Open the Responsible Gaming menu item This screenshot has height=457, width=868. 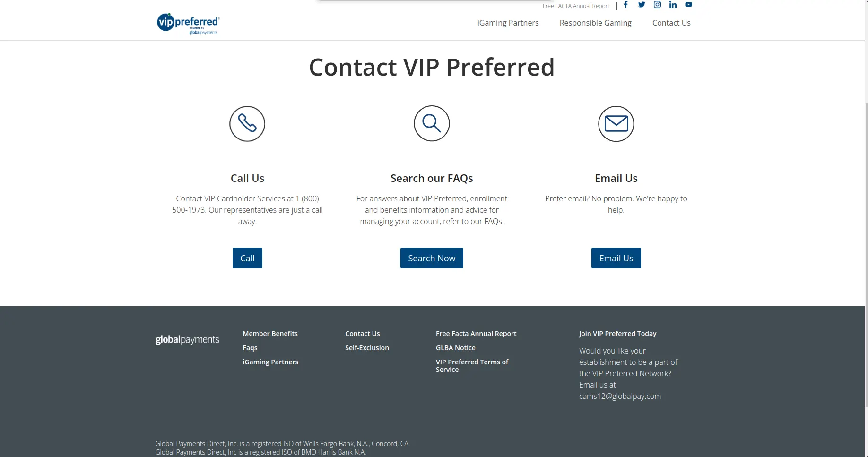(x=595, y=23)
